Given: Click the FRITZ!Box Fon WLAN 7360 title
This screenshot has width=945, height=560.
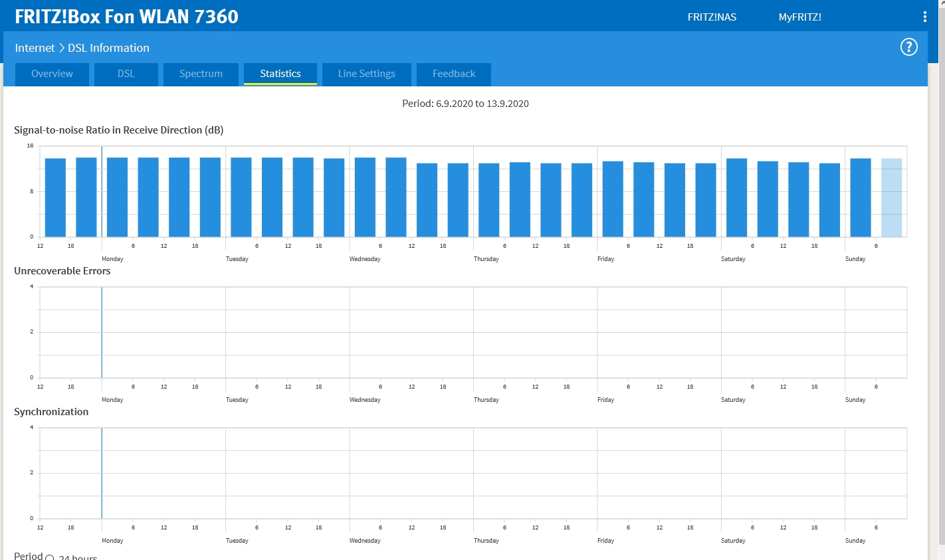Looking at the screenshot, I should click(x=126, y=17).
